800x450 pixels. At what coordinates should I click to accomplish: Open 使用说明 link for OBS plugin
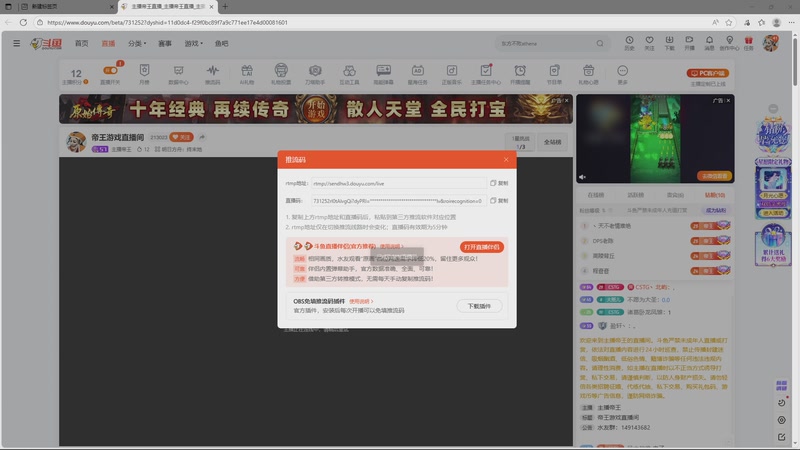point(361,302)
